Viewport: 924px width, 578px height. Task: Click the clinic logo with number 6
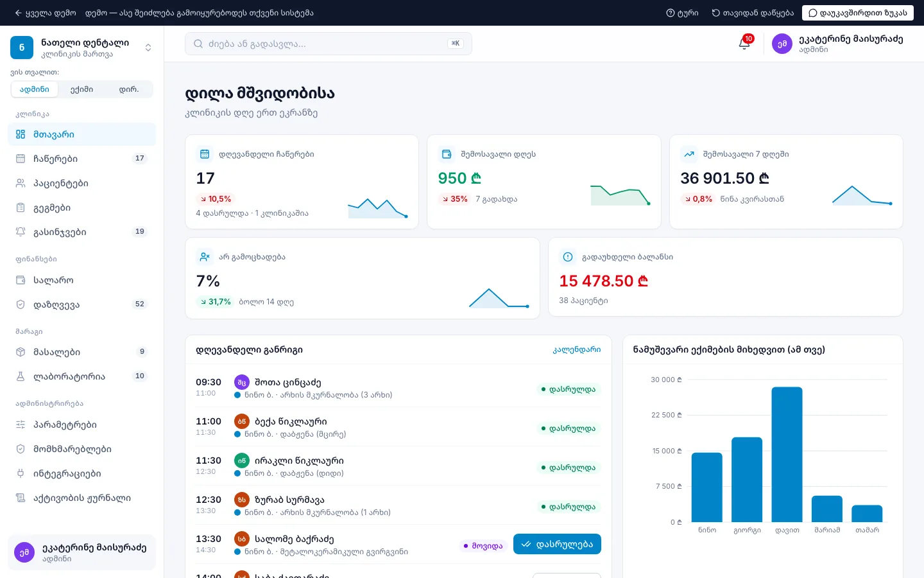22,48
